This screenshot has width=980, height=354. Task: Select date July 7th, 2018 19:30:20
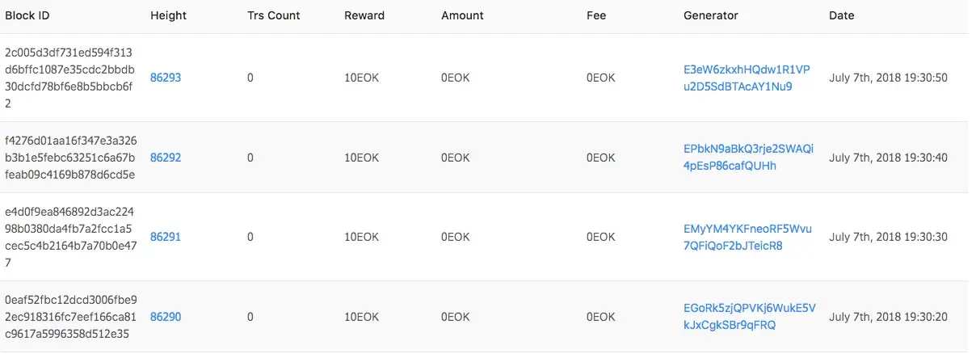[x=888, y=317]
